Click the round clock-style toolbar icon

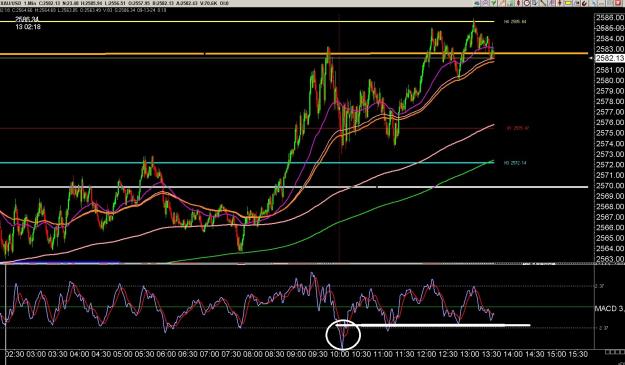[527, 3]
